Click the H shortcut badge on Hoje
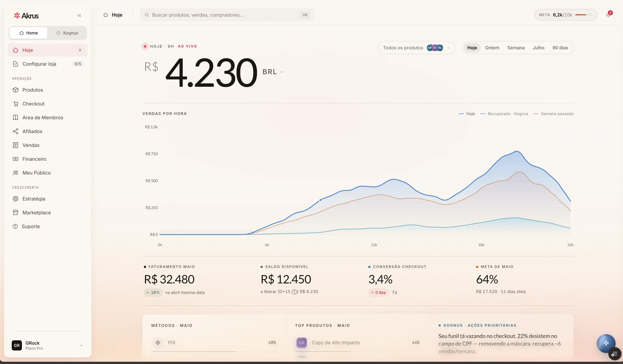The width and height of the screenshot is (623, 364). (x=80, y=50)
